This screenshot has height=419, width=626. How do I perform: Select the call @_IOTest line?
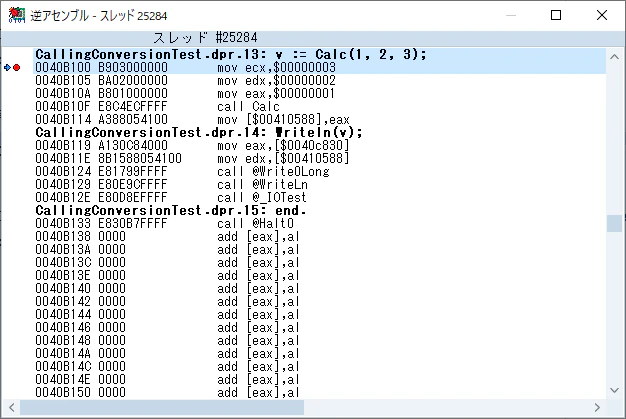pyautogui.click(x=319, y=198)
